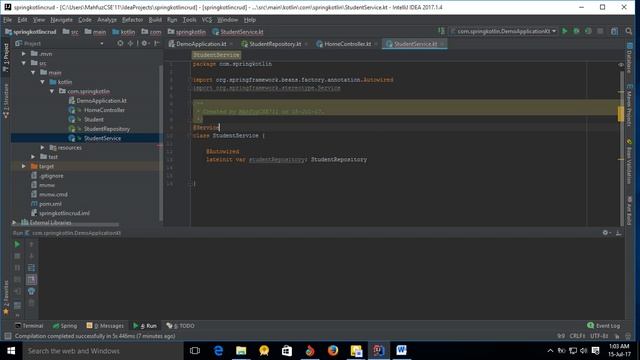Pause output in the Run panel
Image resolution: width=640 pixels, height=360 pixels.
tap(17, 268)
